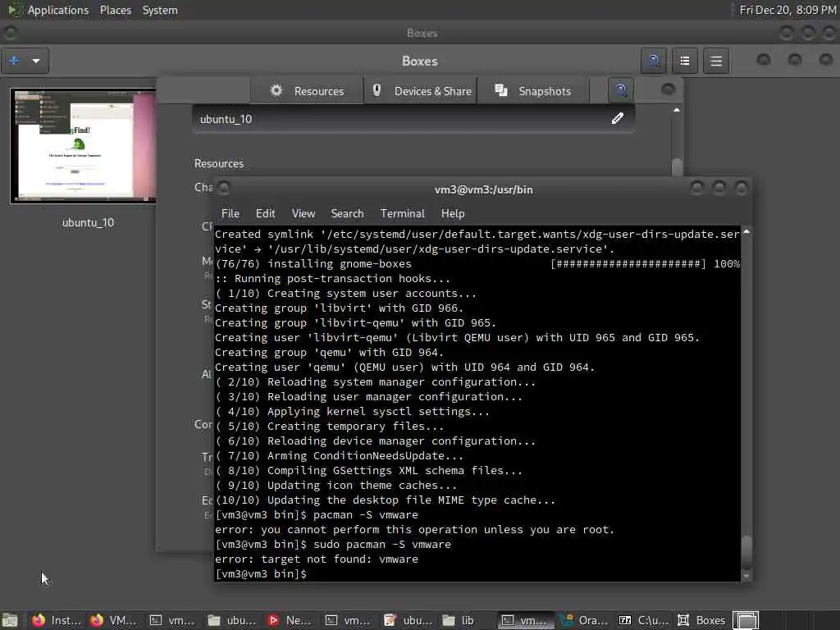This screenshot has width=840, height=630.
Task: Click 'installing gnome-boxes' terminal line
Action: [340, 263]
